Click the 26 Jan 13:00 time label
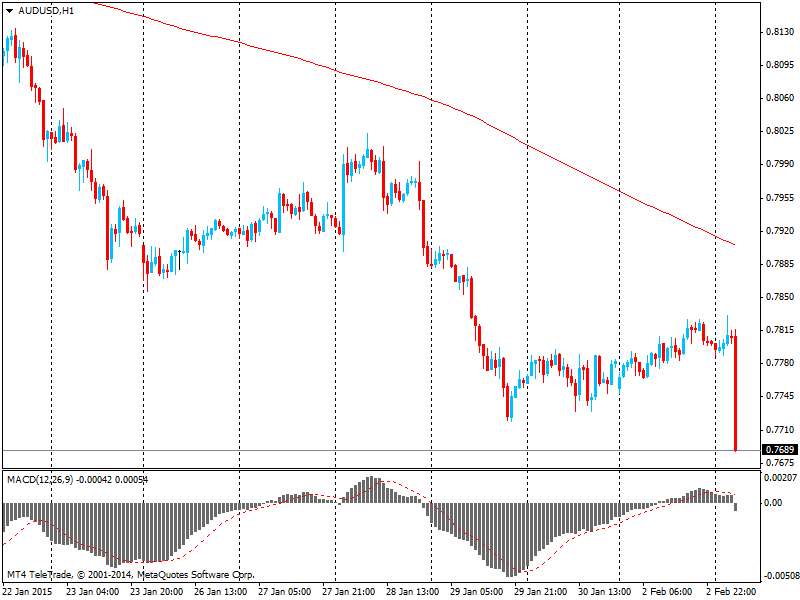 click(220, 591)
